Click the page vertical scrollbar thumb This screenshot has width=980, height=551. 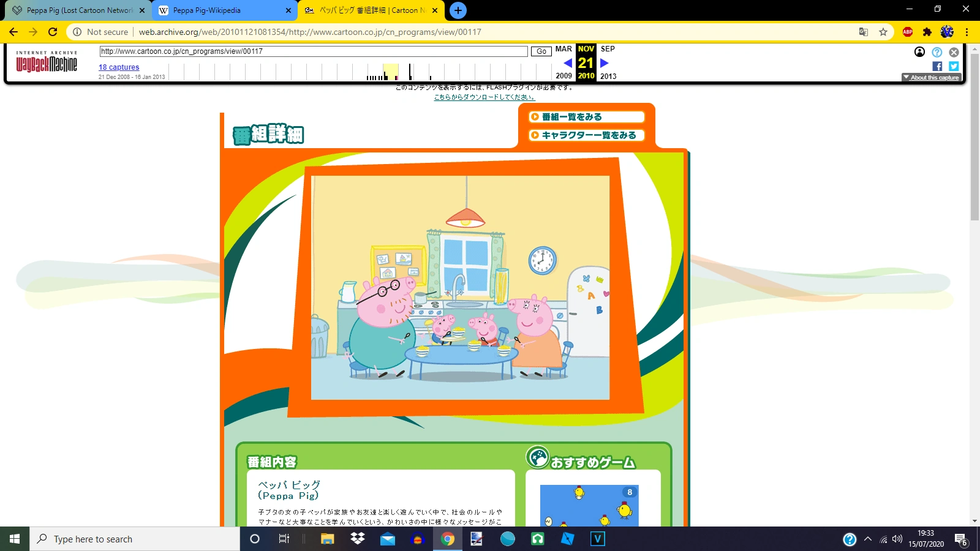click(974, 137)
